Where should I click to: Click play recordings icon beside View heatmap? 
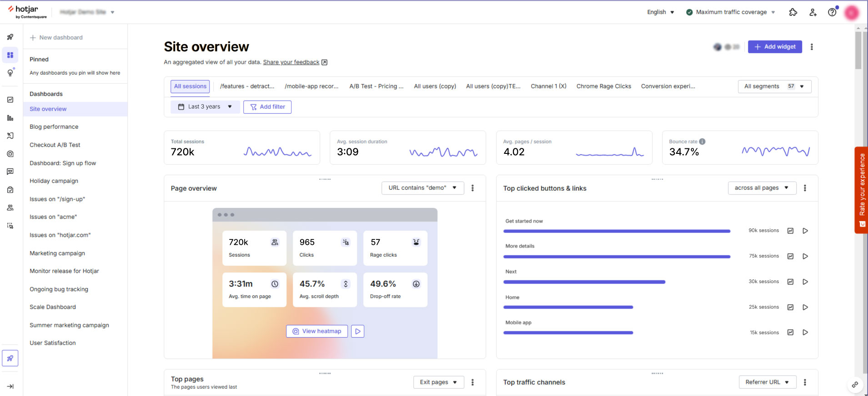click(357, 331)
